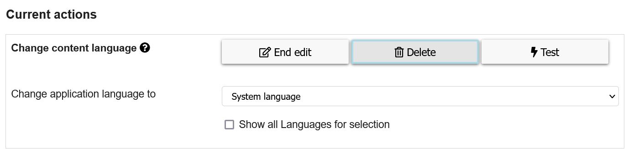Click the lightning bolt icon

click(534, 52)
